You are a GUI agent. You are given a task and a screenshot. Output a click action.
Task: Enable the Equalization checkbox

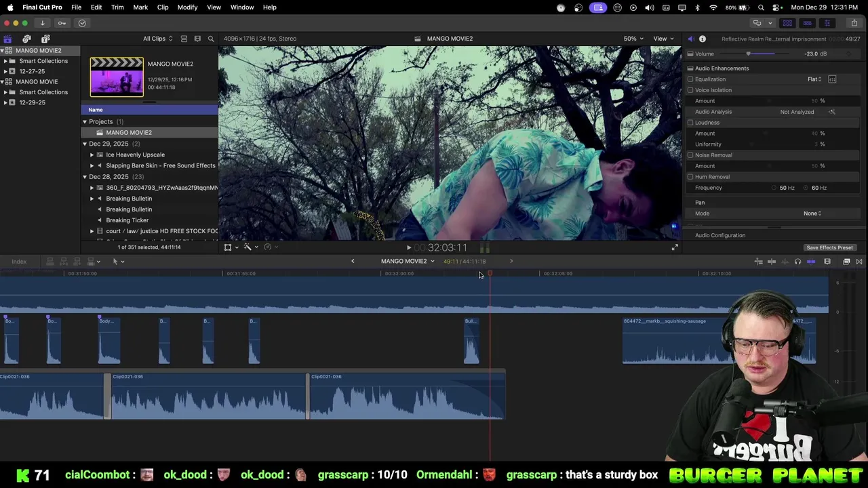pyautogui.click(x=690, y=79)
